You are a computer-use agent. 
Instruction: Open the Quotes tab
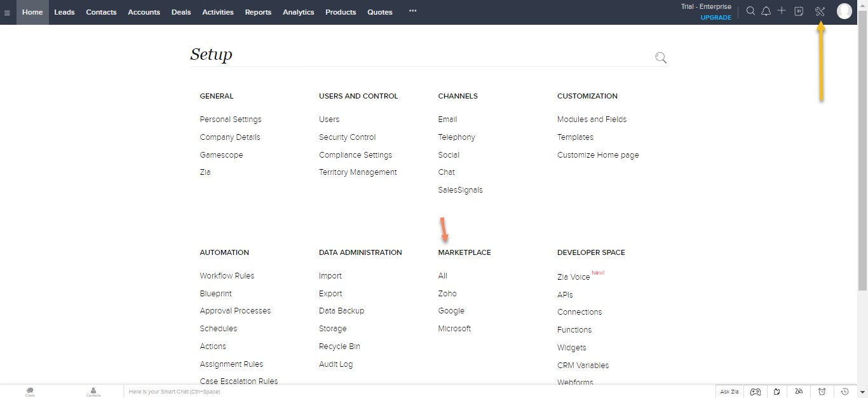click(x=380, y=12)
